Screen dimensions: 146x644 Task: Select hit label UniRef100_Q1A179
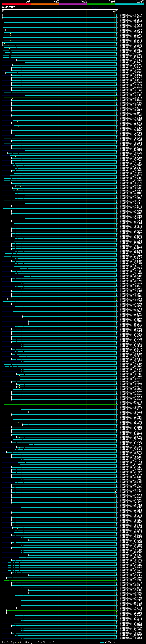(131, 316)
